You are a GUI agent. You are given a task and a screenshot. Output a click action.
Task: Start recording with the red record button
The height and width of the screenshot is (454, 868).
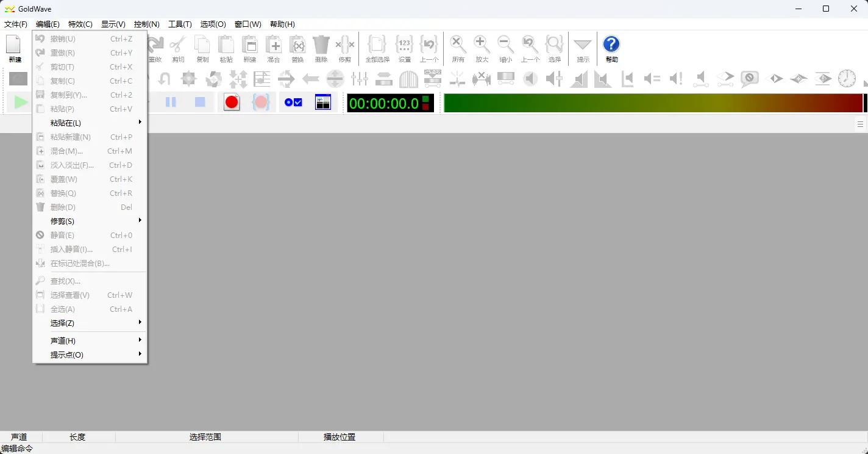(232, 103)
